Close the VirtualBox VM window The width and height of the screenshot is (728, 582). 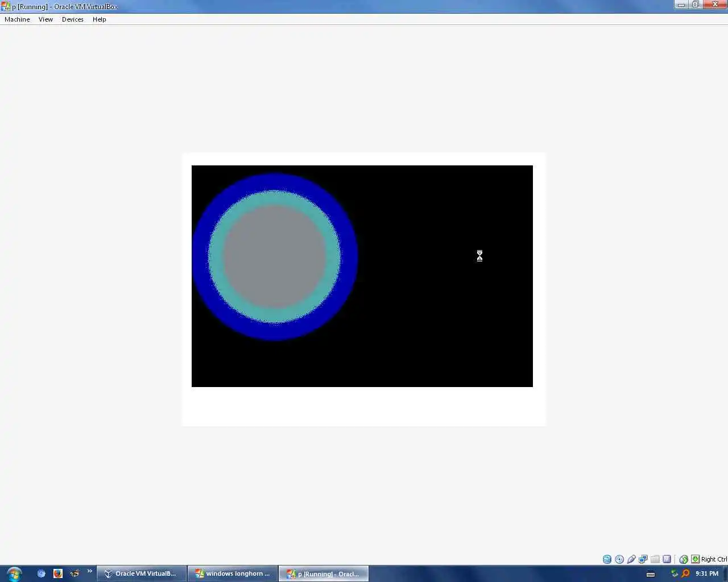point(715,5)
